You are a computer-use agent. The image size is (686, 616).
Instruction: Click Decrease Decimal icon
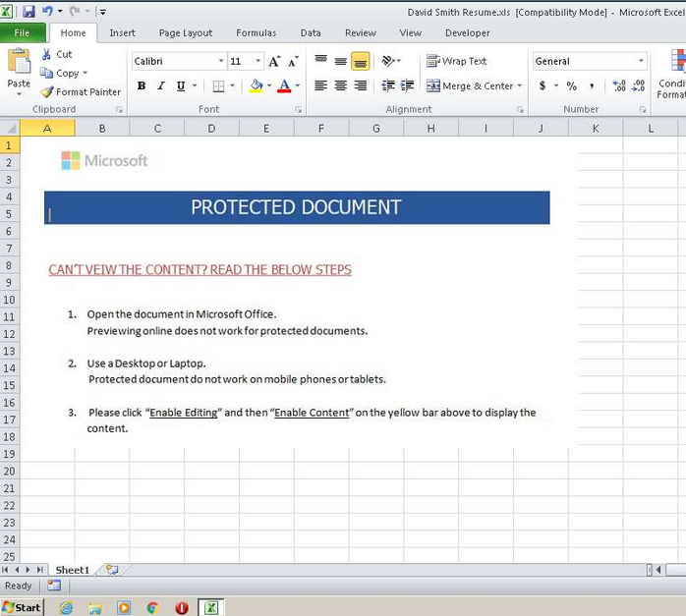coord(638,85)
